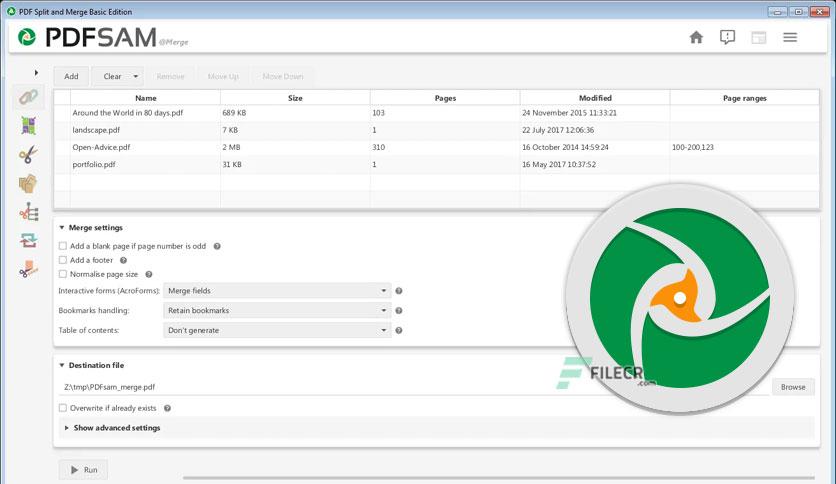
Task: Maximize the PDFsam window
Action: click(x=798, y=11)
